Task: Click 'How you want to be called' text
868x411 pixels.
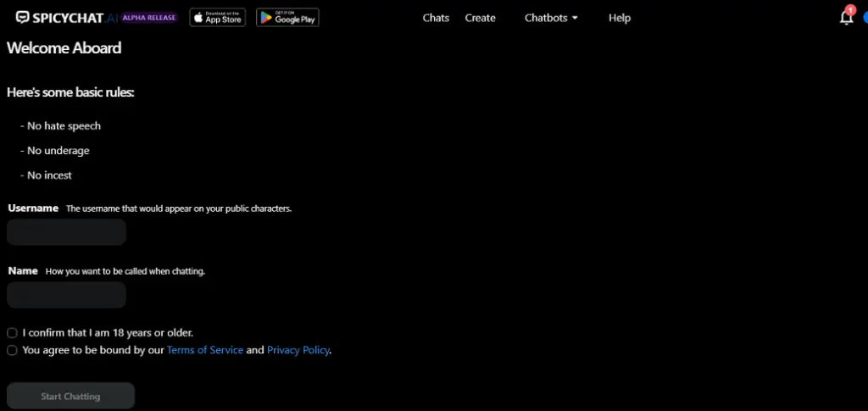Action: [x=125, y=272]
